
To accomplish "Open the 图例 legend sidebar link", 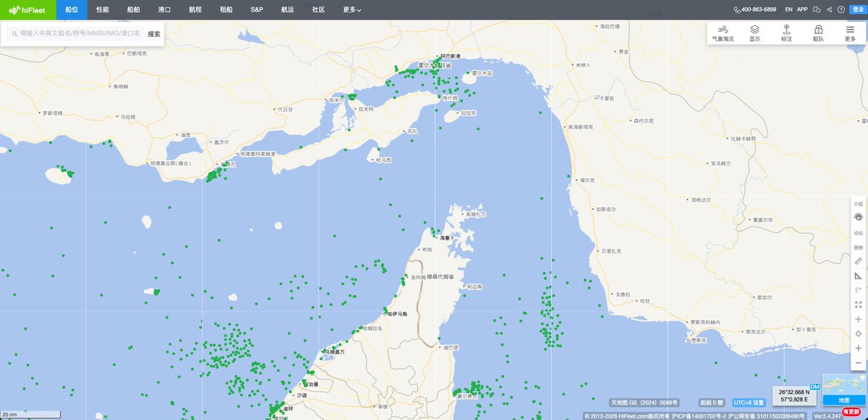I will coord(859,247).
